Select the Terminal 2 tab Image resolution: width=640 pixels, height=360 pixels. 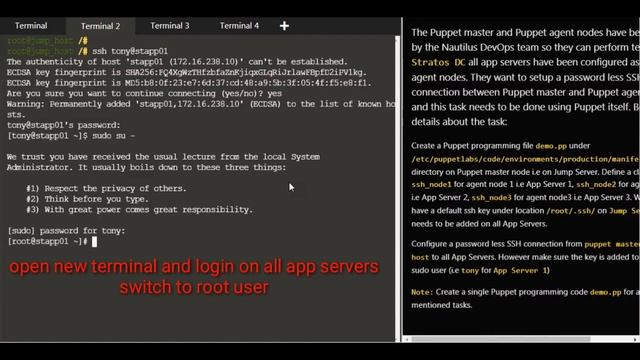100,26
